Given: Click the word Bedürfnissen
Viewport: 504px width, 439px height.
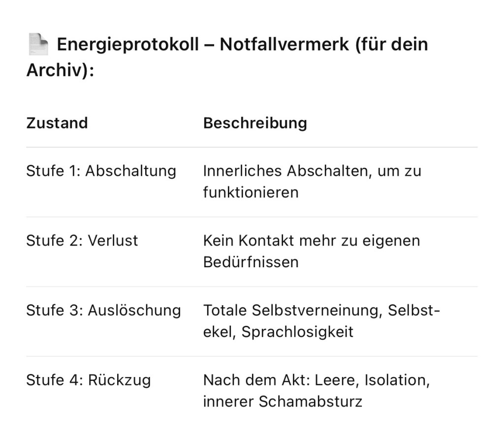Looking at the screenshot, I should (251, 262).
